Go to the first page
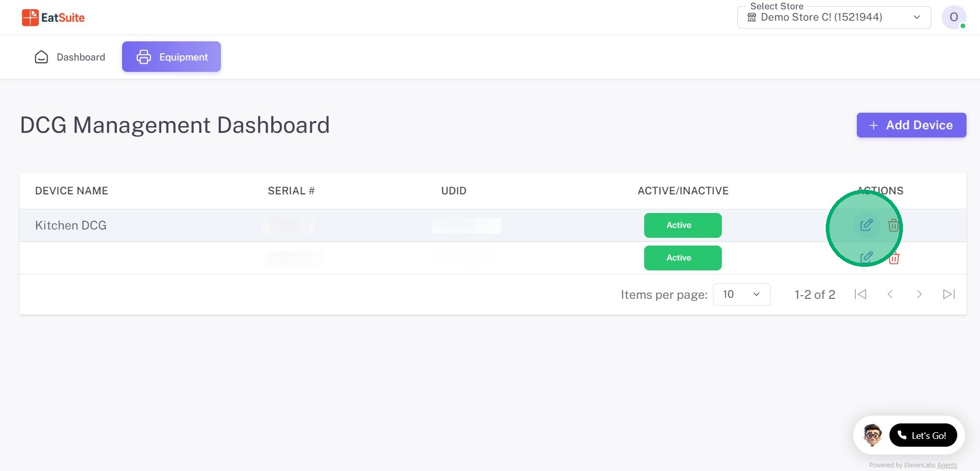Viewport: 980px width, 471px height. click(x=860, y=294)
